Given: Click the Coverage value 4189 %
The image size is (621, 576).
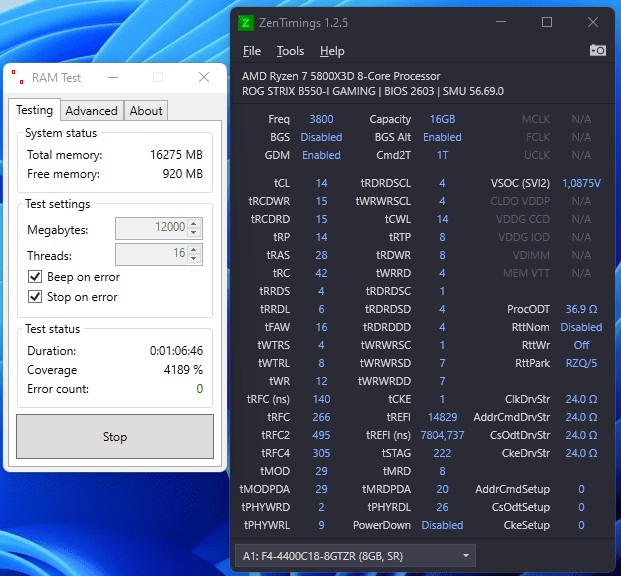Looking at the screenshot, I should (183, 370).
